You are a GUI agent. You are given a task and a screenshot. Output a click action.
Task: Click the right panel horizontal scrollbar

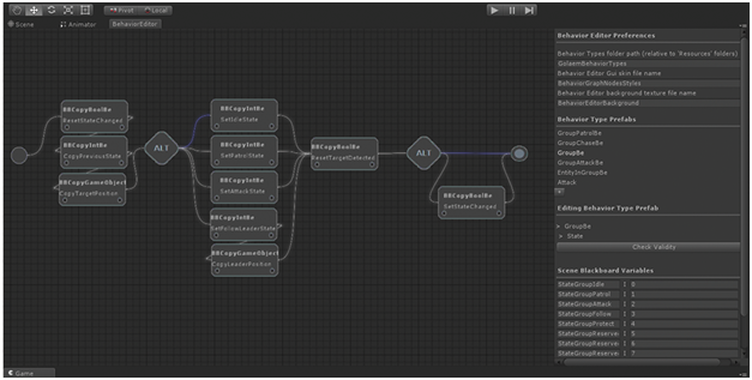(x=642, y=362)
